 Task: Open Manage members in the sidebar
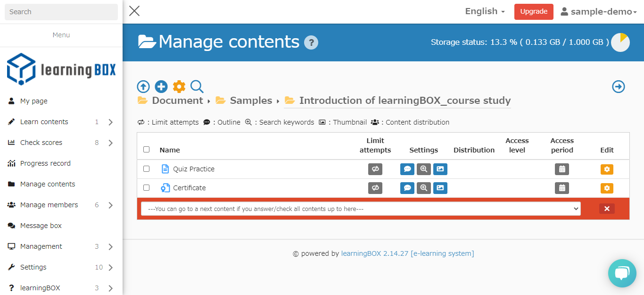pyautogui.click(x=49, y=205)
